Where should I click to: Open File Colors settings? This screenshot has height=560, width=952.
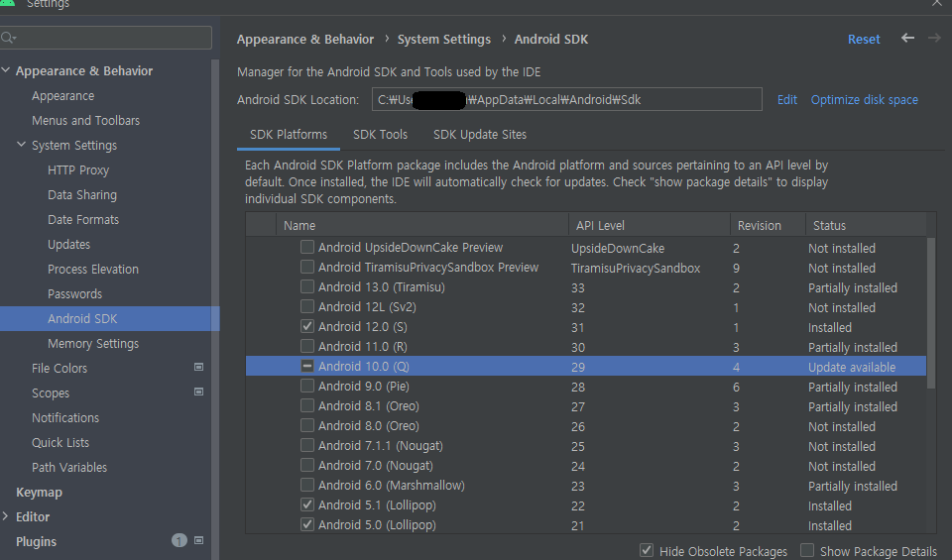pyautogui.click(x=59, y=369)
